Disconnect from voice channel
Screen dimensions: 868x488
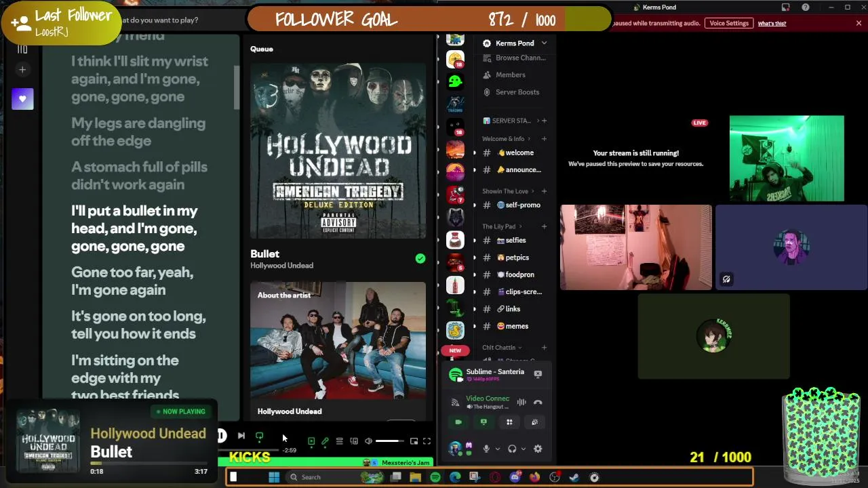(x=538, y=402)
